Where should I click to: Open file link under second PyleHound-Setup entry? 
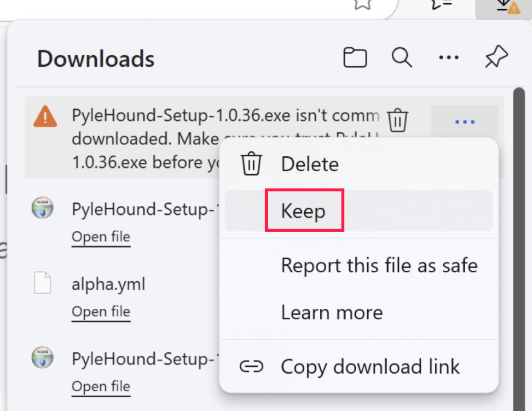click(101, 237)
